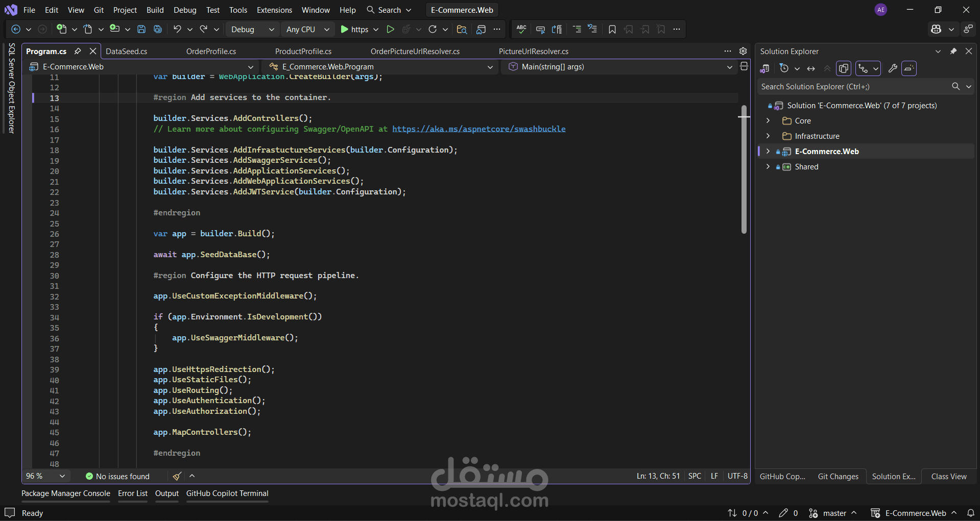Undo the last edit
The height and width of the screenshot is (521, 980).
177,30
